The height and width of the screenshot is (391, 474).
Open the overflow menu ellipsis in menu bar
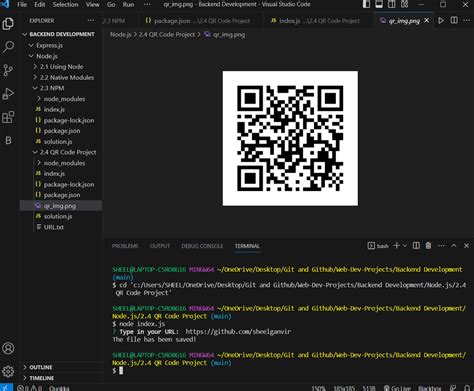click(147, 4)
